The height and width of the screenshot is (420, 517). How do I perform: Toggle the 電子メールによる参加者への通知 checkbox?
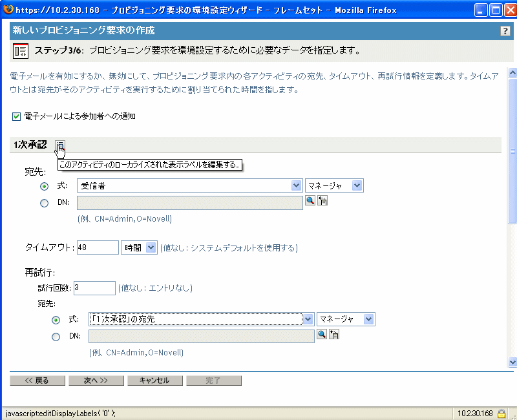point(16,117)
